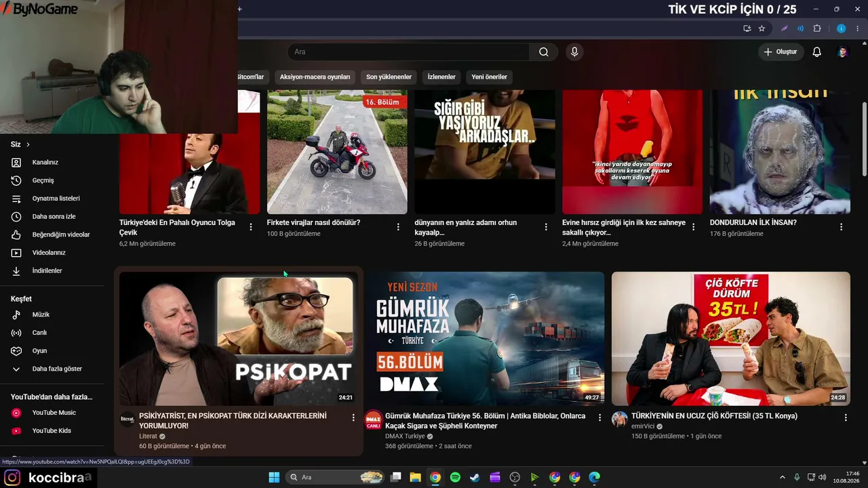This screenshot has height=488, width=868.
Task: Select the Yeni öneriler filter chip
Action: click(x=489, y=77)
